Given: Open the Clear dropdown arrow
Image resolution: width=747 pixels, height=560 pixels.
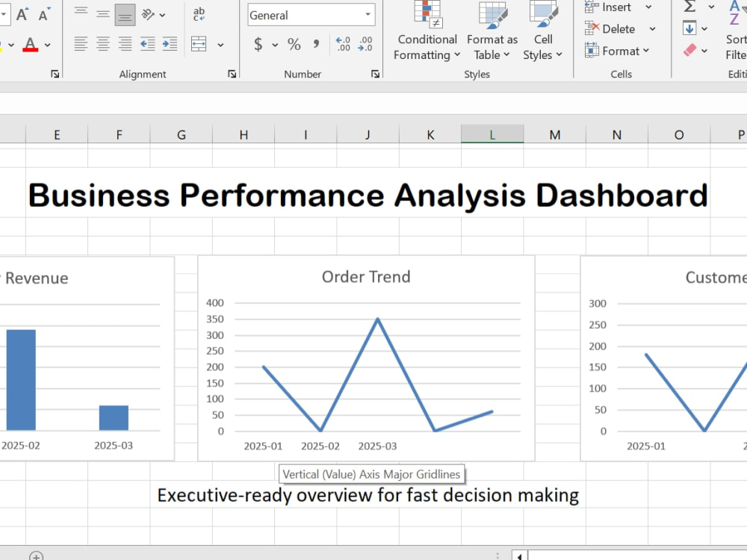Looking at the screenshot, I should 704,51.
